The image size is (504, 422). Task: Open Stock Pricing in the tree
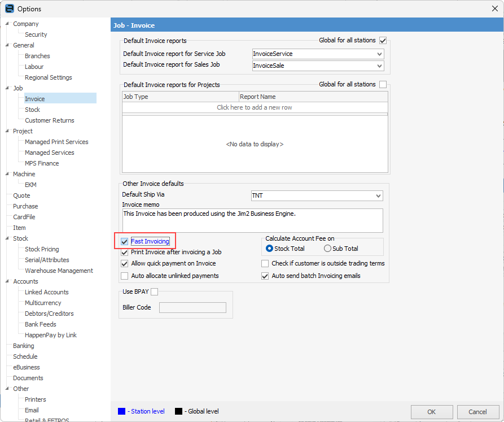(42, 249)
